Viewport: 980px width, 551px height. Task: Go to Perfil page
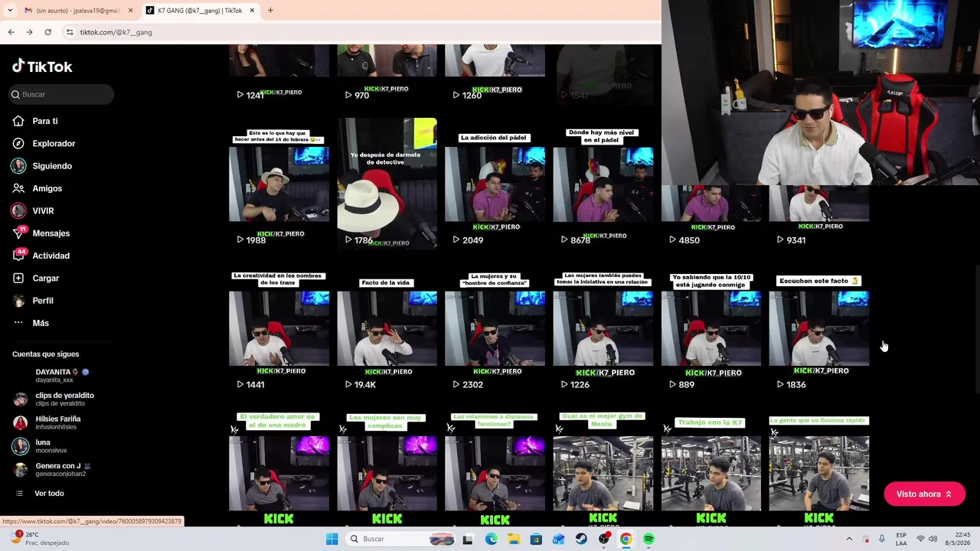tap(42, 301)
